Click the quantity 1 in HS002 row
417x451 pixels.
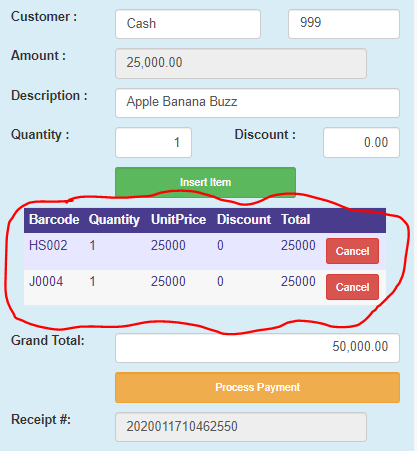click(x=92, y=246)
